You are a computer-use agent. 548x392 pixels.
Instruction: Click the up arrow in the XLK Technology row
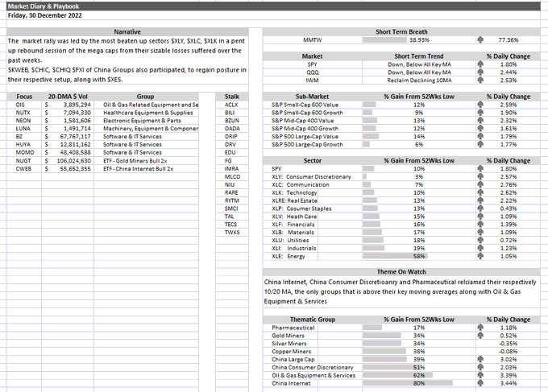[x=480, y=192]
